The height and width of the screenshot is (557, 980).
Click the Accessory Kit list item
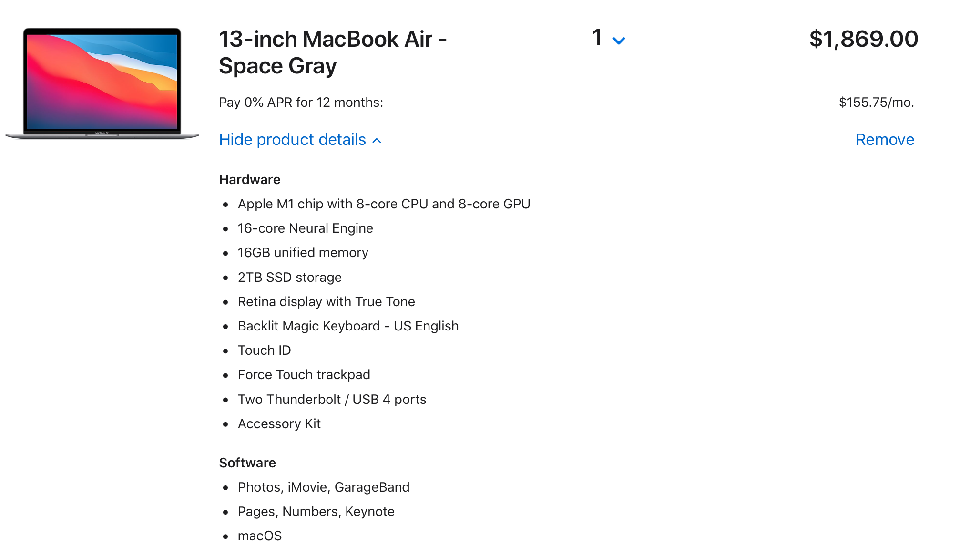click(279, 424)
